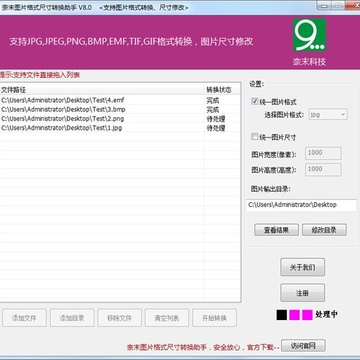Open the image format jpg dropdown
360x360 pixels.
coord(328,114)
